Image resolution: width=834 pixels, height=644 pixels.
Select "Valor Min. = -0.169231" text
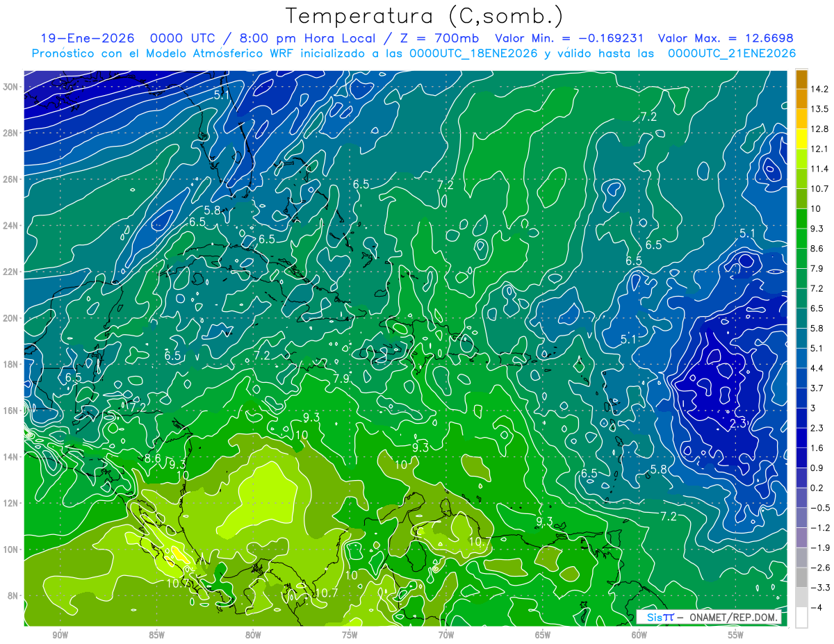pos(569,38)
